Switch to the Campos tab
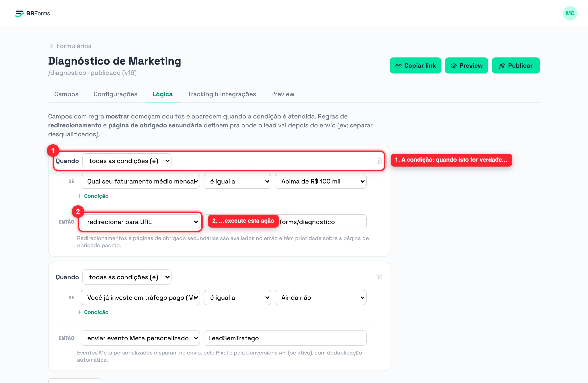 (66, 94)
